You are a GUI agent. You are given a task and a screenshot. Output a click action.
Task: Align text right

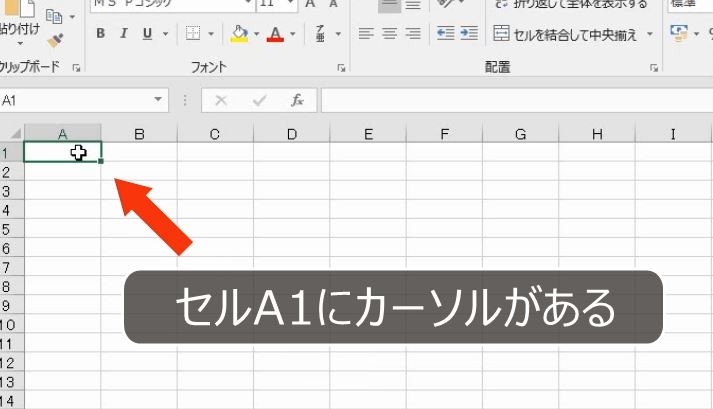pos(413,33)
